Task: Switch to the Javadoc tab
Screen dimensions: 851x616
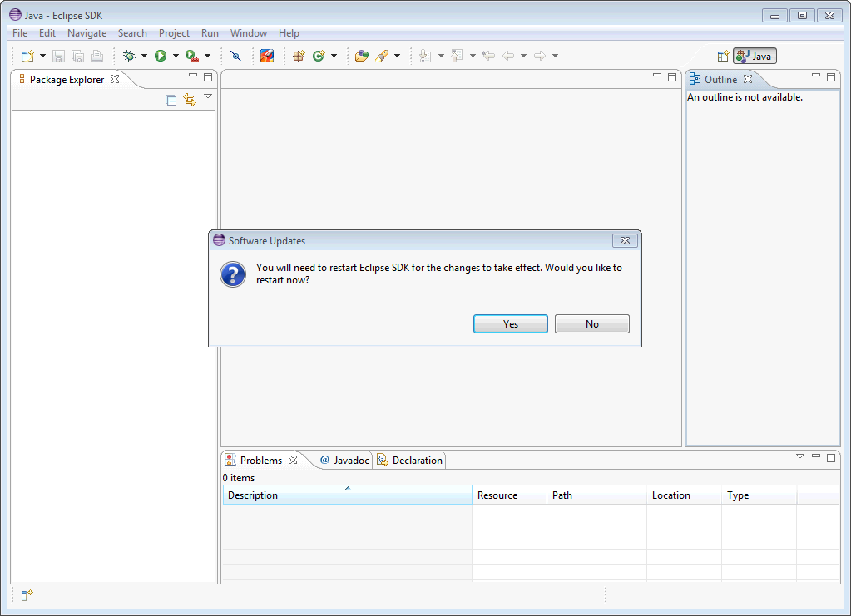Action: click(344, 460)
